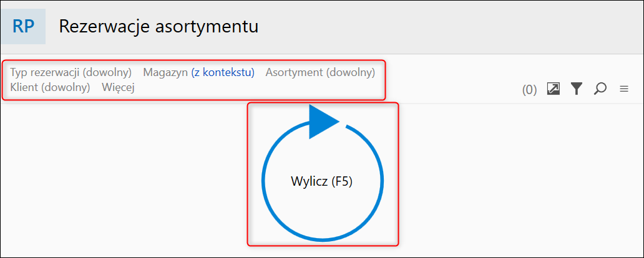The height and width of the screenshot is (258, 644).
Task: Click the RP module tile icon
Action: pos(23,27)
